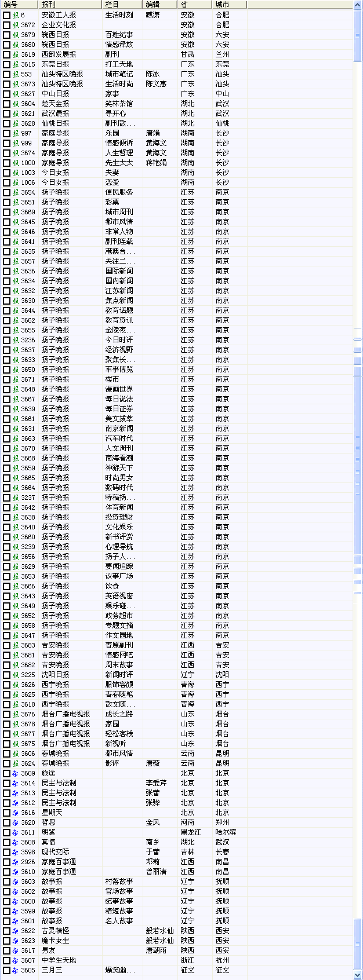Select the 杂 icon of row 2926
The width and height of the screenshot is (363, 980).
(16, 862)
